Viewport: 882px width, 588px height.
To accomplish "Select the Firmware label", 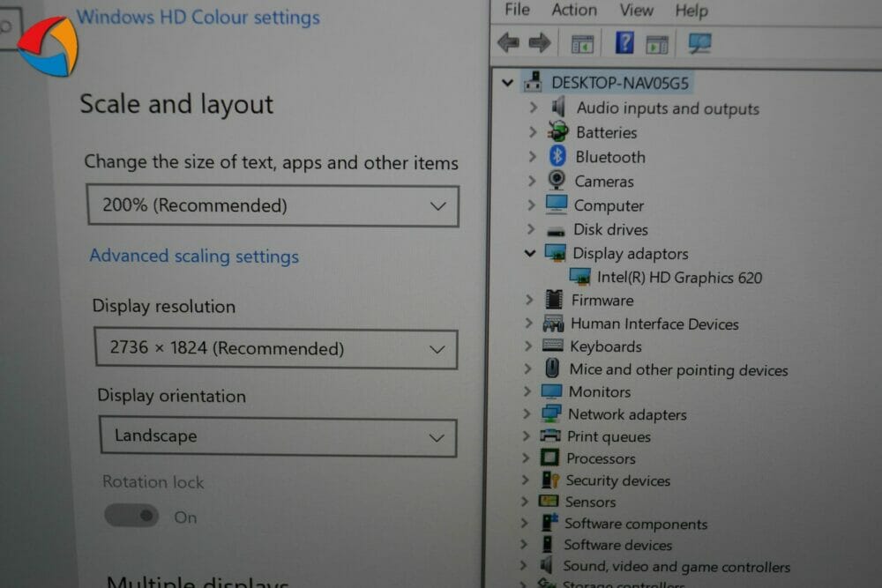I will click(602, 301).
